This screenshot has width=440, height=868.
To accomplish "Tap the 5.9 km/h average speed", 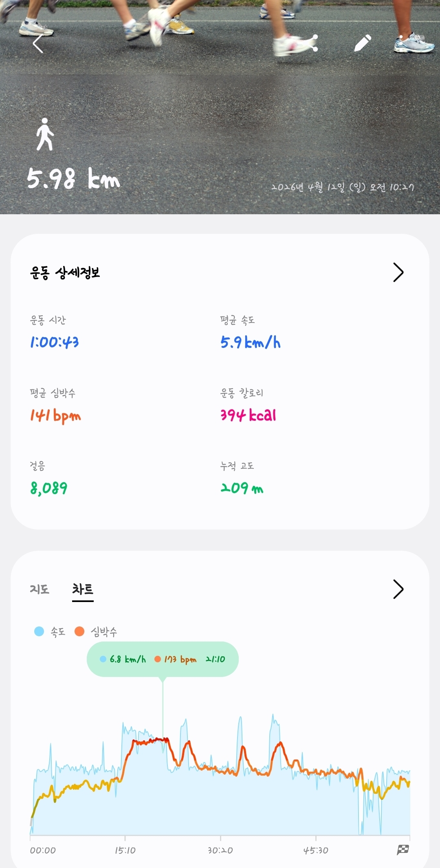I will pos(250,342).
